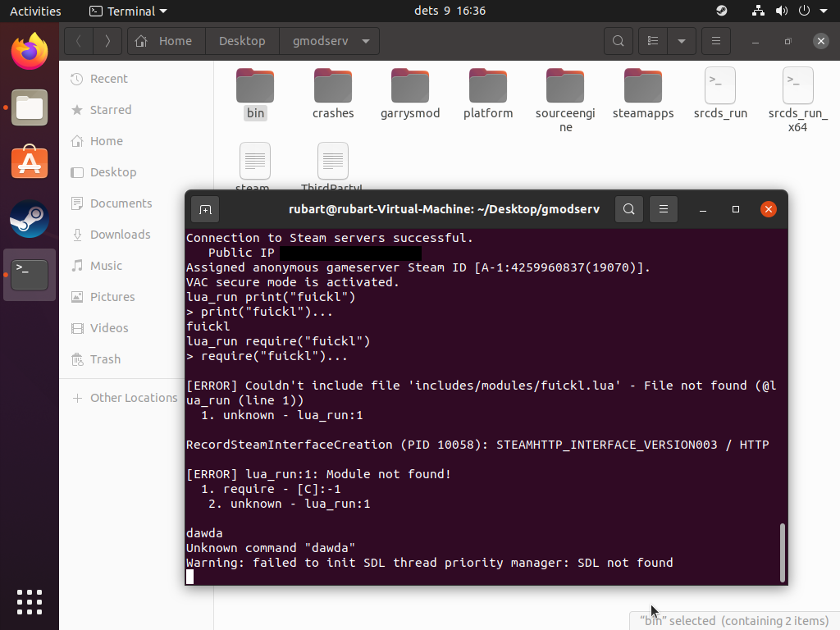
Task: Open the clock and calendar panel
Action: (450, 11)
